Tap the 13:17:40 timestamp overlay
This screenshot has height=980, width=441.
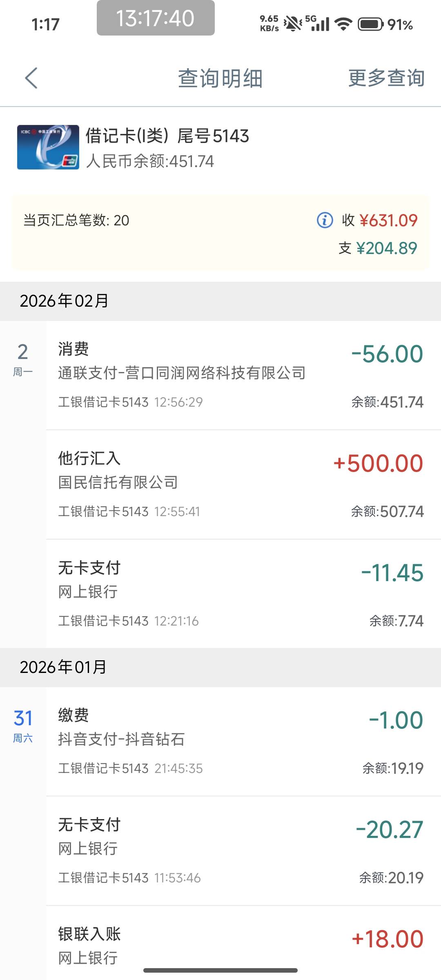[x=156, y=18]
